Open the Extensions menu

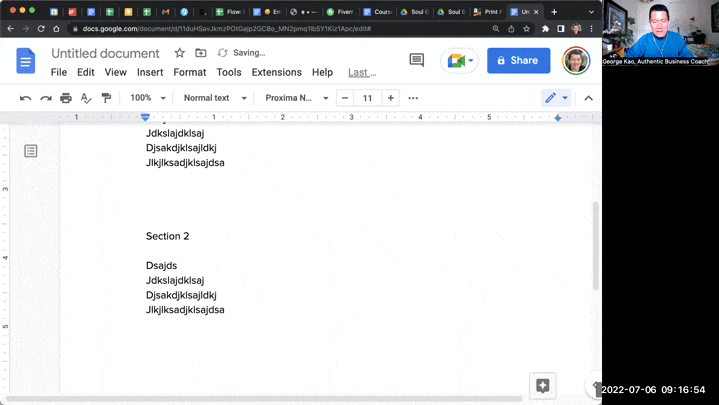277,72
